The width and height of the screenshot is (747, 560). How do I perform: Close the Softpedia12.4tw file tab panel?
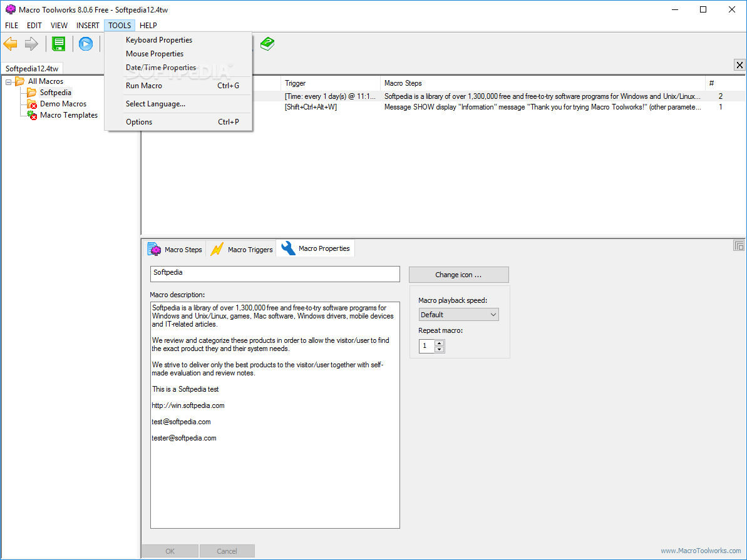739,65
